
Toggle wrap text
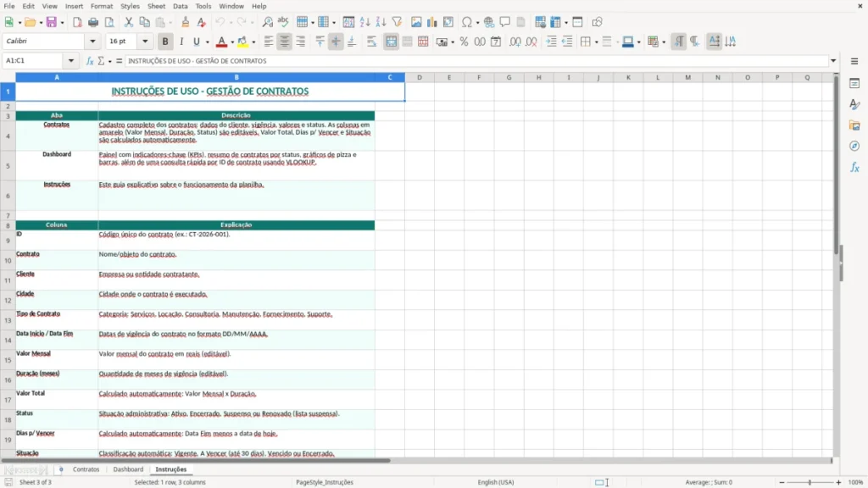(x=371, y=42)
